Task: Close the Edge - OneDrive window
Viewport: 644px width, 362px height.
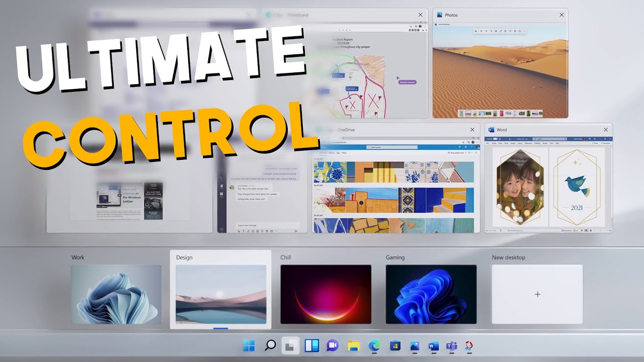Action: (x=472, y=130)
